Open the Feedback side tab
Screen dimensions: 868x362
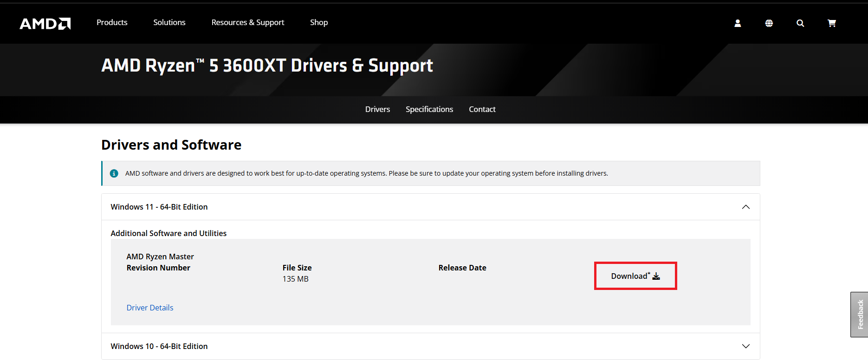[860, 315]
